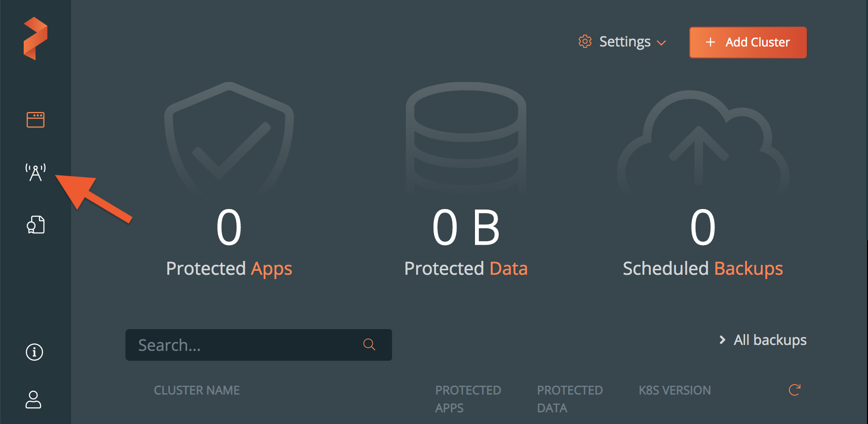
Task: Click the Settings gear icon
Action: point(585,42)
